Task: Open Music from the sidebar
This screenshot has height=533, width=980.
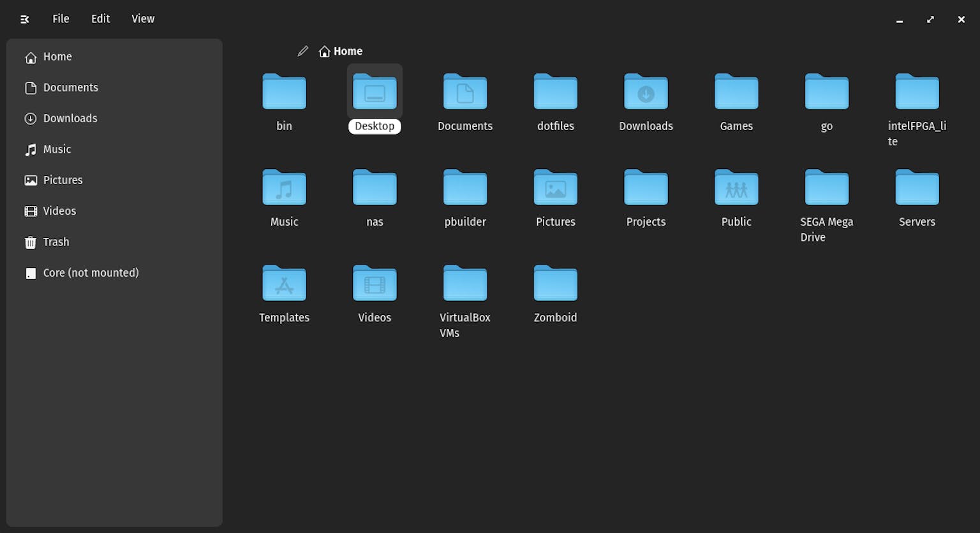Action: point(57,149)
